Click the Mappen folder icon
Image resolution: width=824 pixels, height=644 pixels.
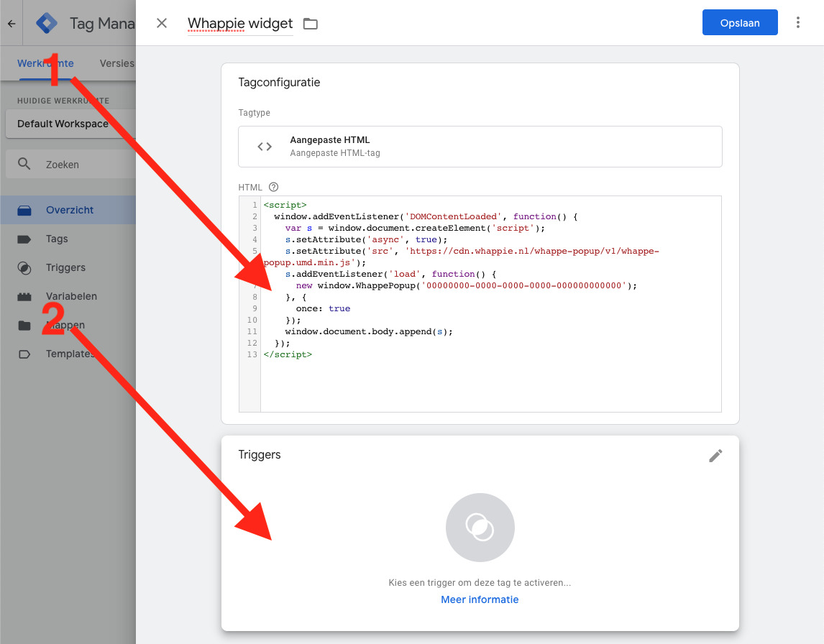click(24, 325)
